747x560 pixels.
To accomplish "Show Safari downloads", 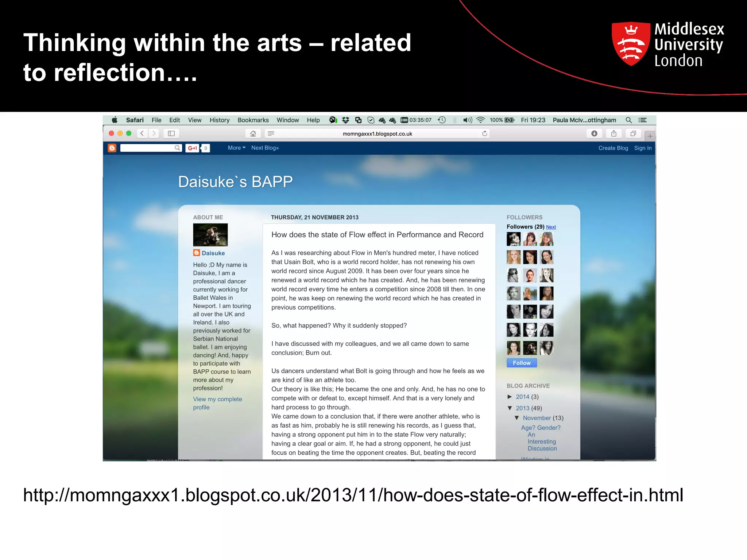I will [594, 133].
